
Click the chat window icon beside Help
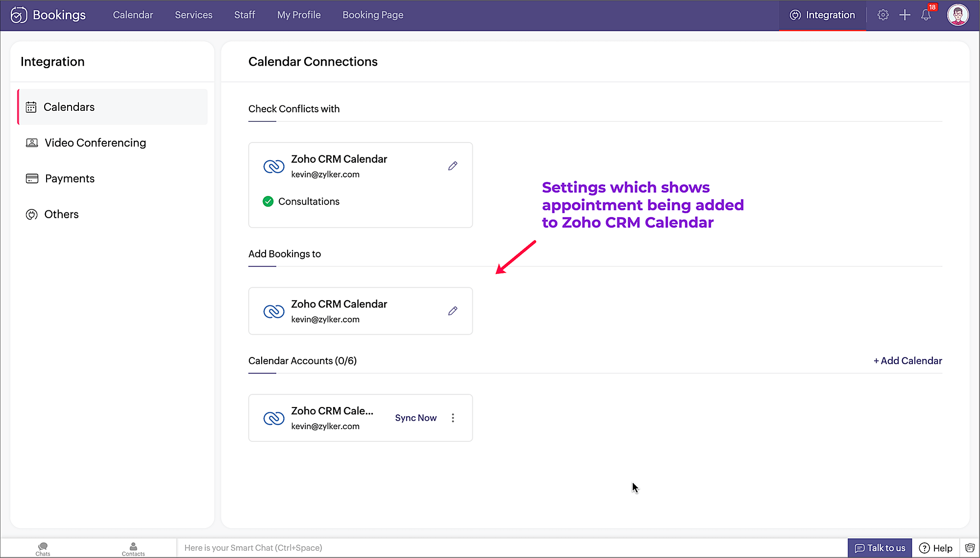click(970, 548)
